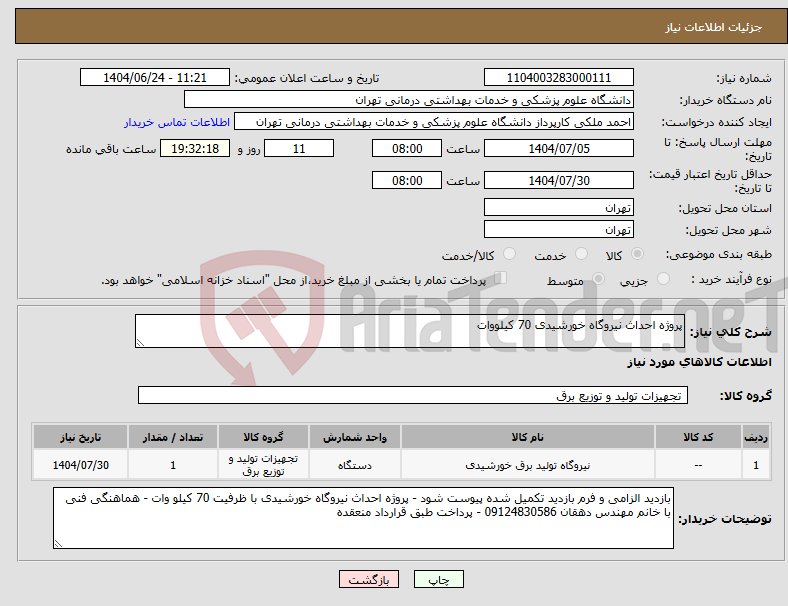Select the کالا radio button
This screenshot has width=788, height=606.
(637, 254)
